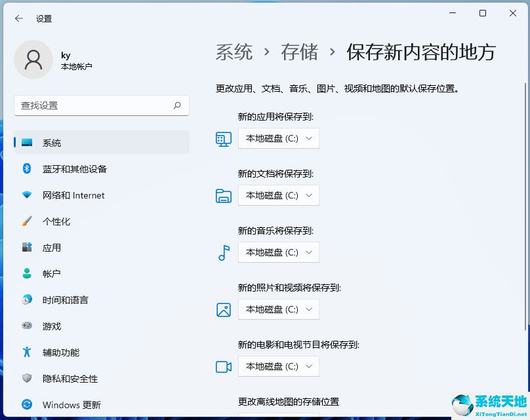The height and width of the screenshot is (420, 530).
Task: Open 游戏 via the Xbox icon
Action: (x=27, y=326)
